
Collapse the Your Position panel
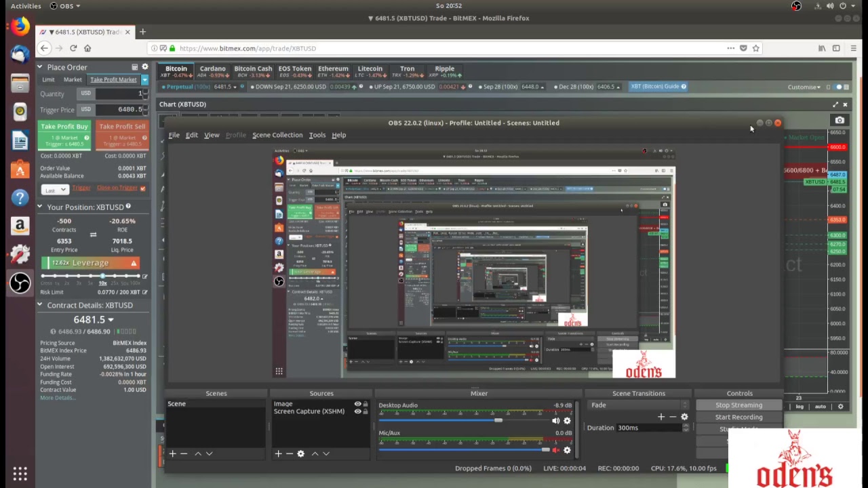coord(39,207)
